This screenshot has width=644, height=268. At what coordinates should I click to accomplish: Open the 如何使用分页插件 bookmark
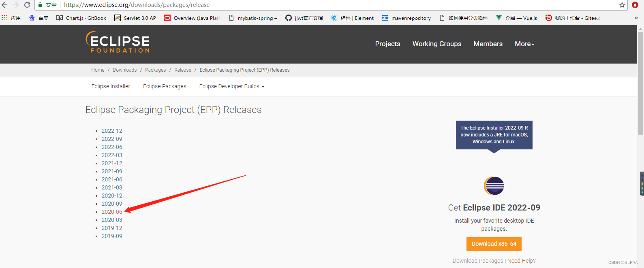click(x=464, y=18)
